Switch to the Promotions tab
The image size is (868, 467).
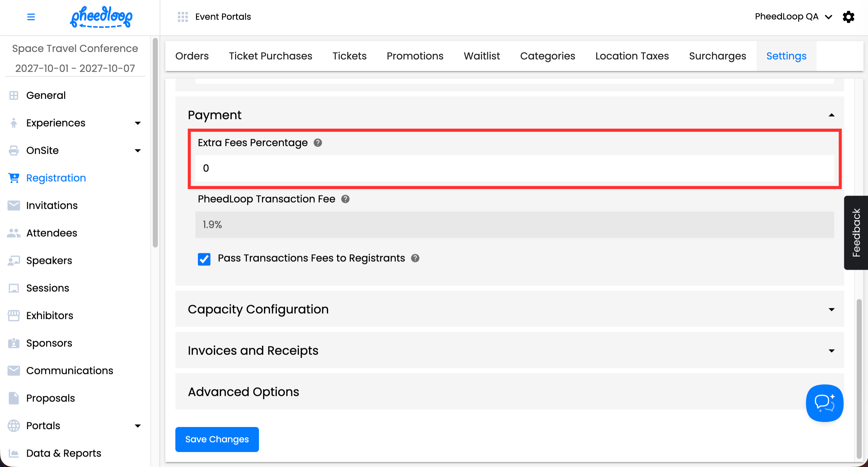415,56
